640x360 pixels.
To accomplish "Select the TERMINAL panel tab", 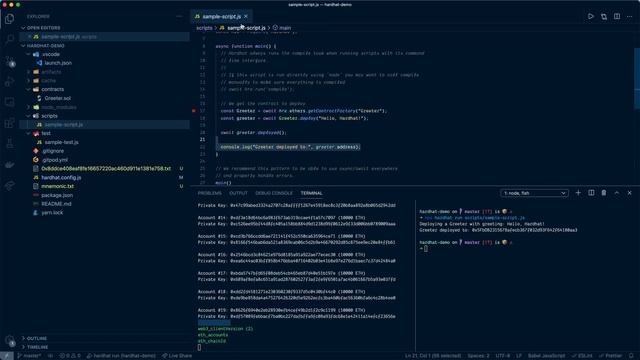I will click(311, 193).
